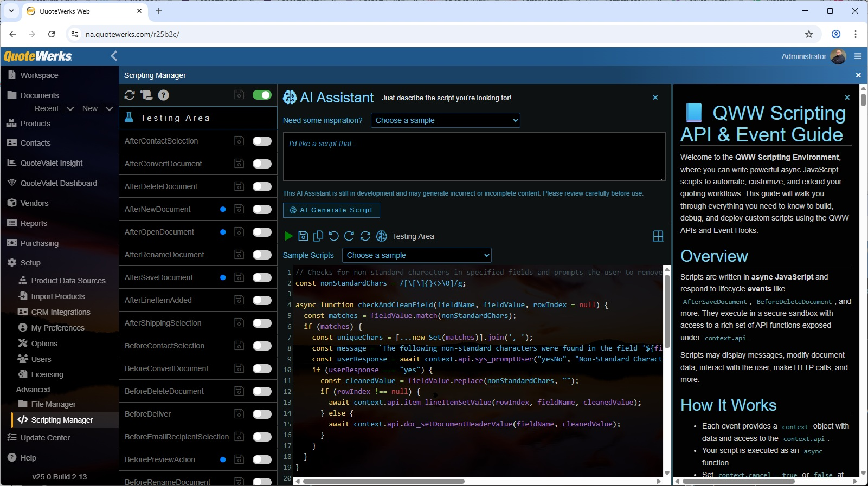Open the help question mark icon in Scripting Manager
Screen dimensions: 868x486
(x=163, y=95)
